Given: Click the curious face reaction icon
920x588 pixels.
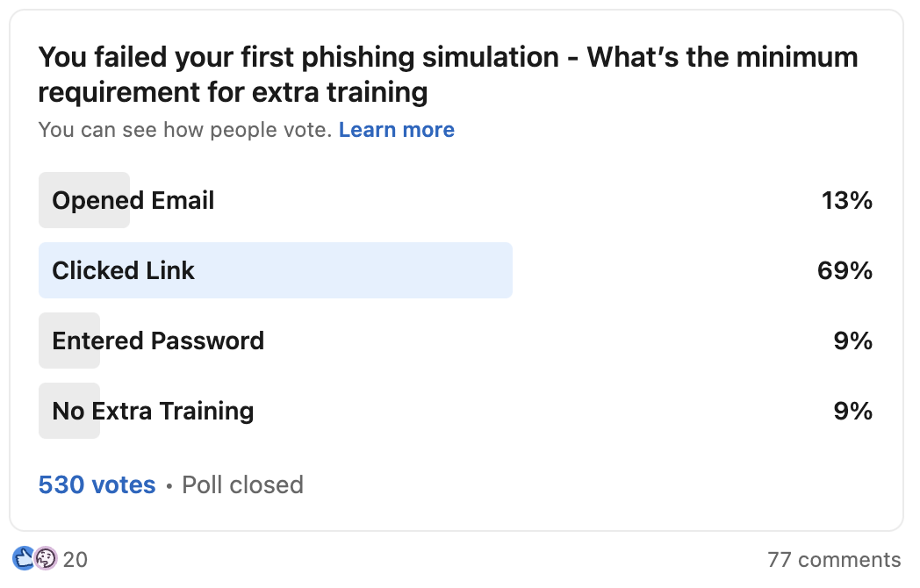Looking at the screenshot, I should click(x=46, y=558).
